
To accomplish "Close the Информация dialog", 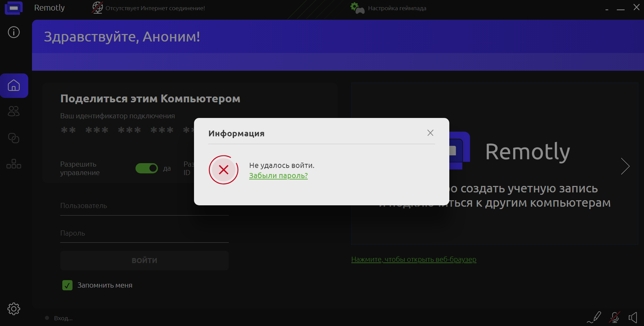I will 430,133.
